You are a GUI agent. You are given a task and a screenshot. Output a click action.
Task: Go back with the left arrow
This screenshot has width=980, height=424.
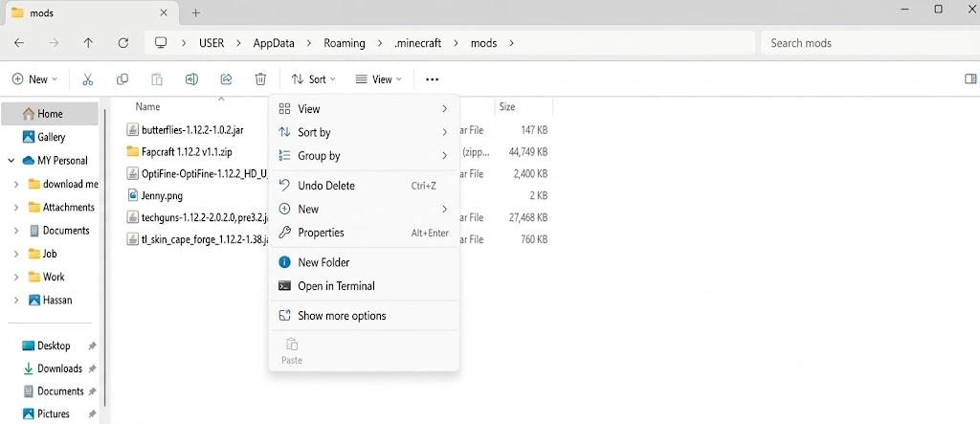click(x=19, y=43)
